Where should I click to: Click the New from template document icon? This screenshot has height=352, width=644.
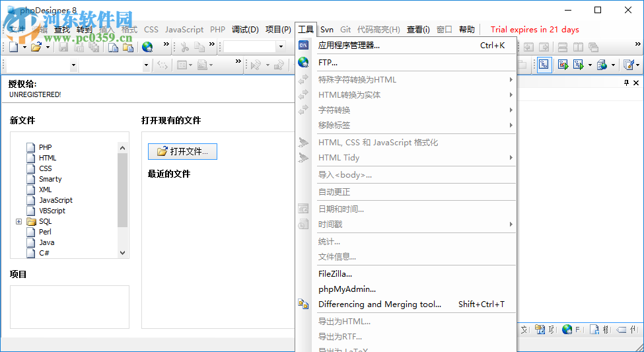(113, 48)
